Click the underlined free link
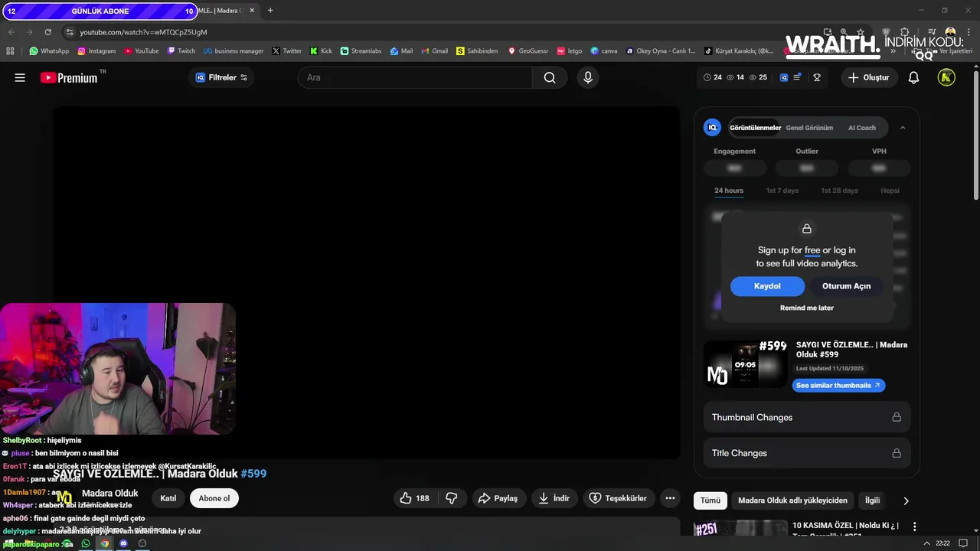Viewport: 980px width, 551px height. (812, 250)
